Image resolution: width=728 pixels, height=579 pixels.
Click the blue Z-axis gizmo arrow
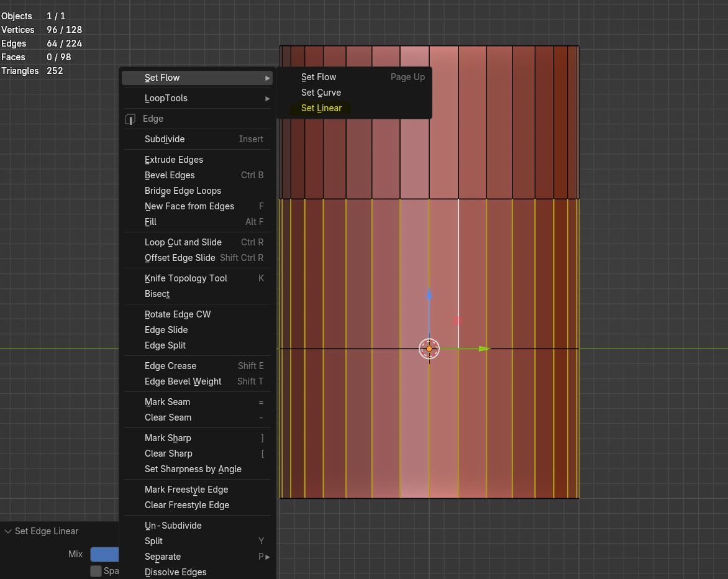tap(429, 294)
